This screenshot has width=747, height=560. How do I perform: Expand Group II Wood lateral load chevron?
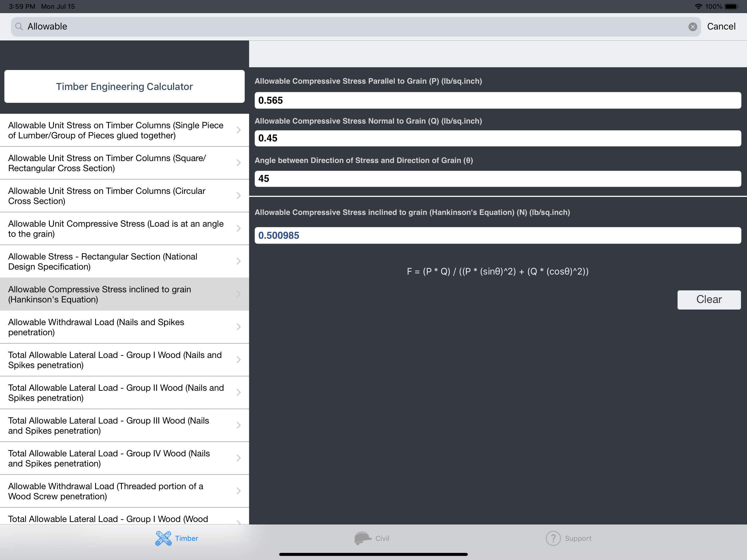(238, 392)
